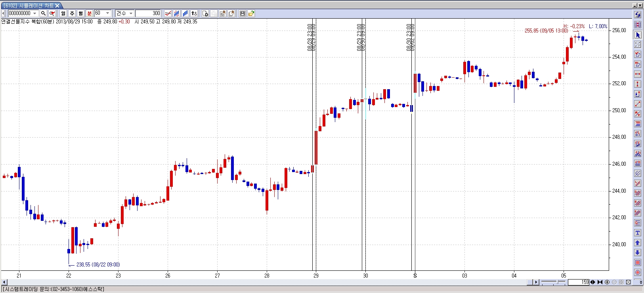Click the 300 bar count input field
This screenshot has height=293, width=644.
[148, 13]
